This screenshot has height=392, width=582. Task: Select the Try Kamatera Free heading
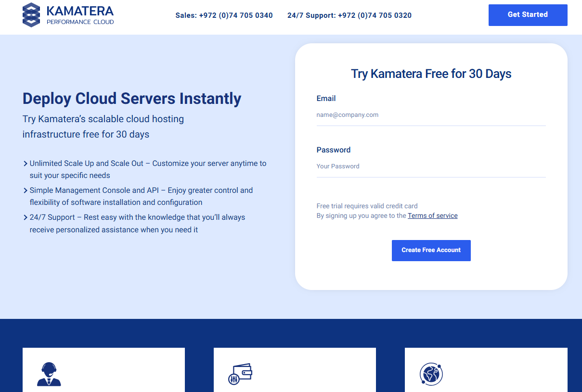pos(431,74)
